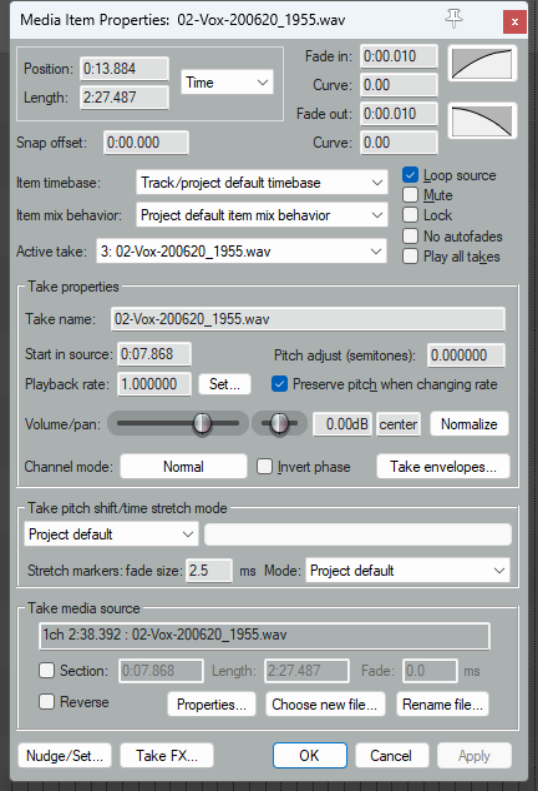Click the center pan value field

[x=399, y=424]
